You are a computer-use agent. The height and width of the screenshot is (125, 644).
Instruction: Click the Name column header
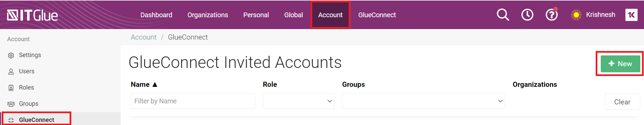[140, 84]
